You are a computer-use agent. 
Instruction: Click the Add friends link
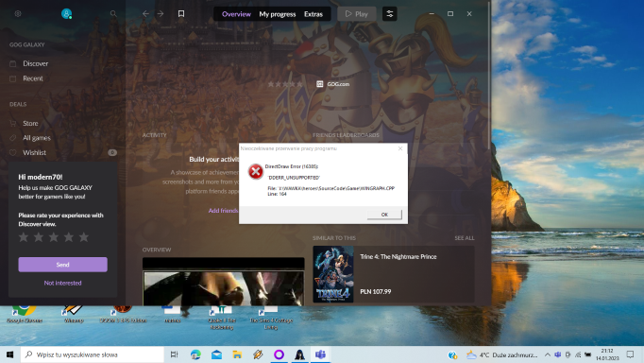pyautogui.click(x=223, y=211)
